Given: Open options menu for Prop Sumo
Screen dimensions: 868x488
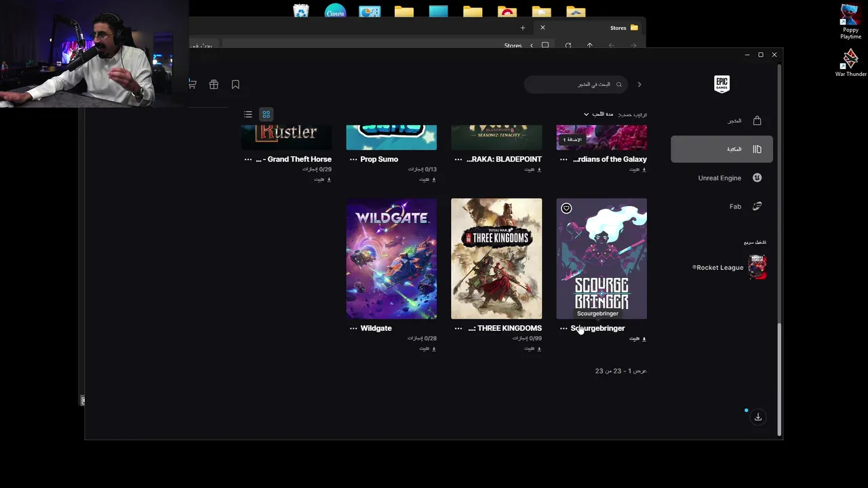Looking at the screenshot, I should [x=353, y=159].
